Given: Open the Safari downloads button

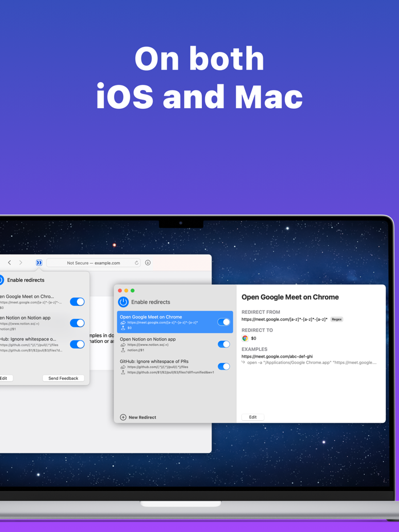Looking at the screenshot, I should [148, 263].
